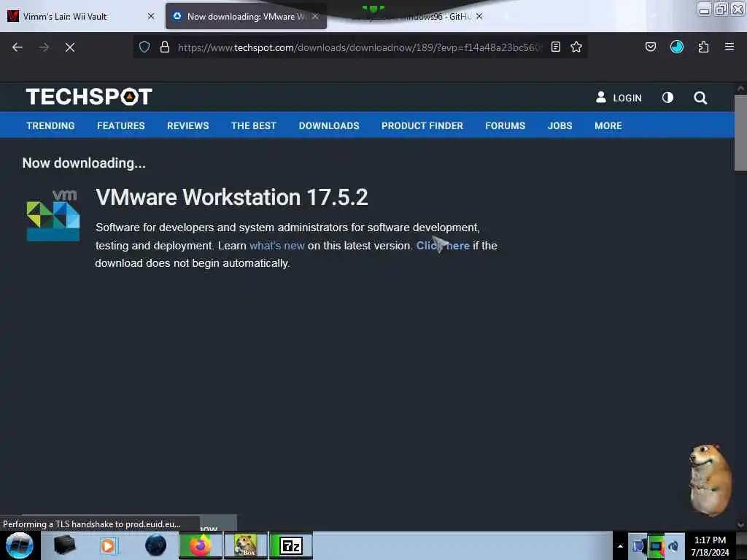Click the taskbar clock showing 1:17 PM
747x560 pixels.
tap(710, 546)
